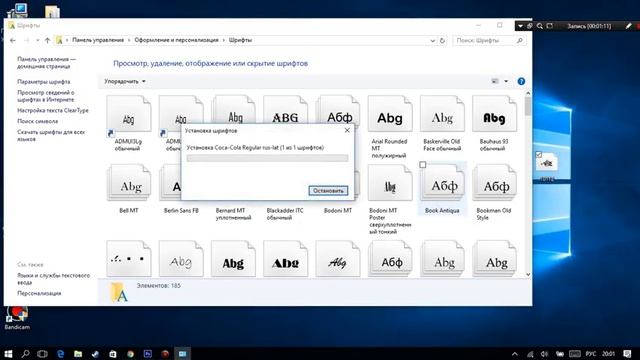
Task: Click the change view icon
Action: (495, 81)
